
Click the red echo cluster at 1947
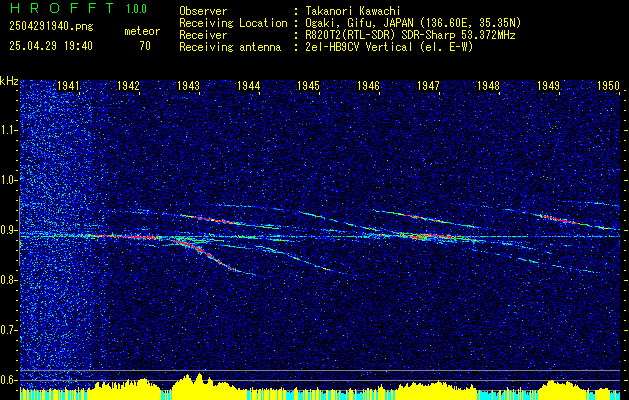tap(431, 236)
